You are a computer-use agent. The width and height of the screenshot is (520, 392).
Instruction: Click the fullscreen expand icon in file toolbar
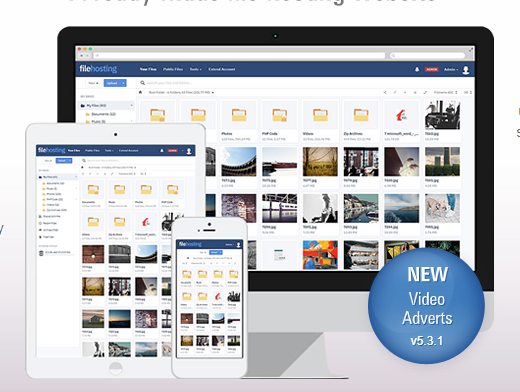pyautogui.click(x=425, y=92)
